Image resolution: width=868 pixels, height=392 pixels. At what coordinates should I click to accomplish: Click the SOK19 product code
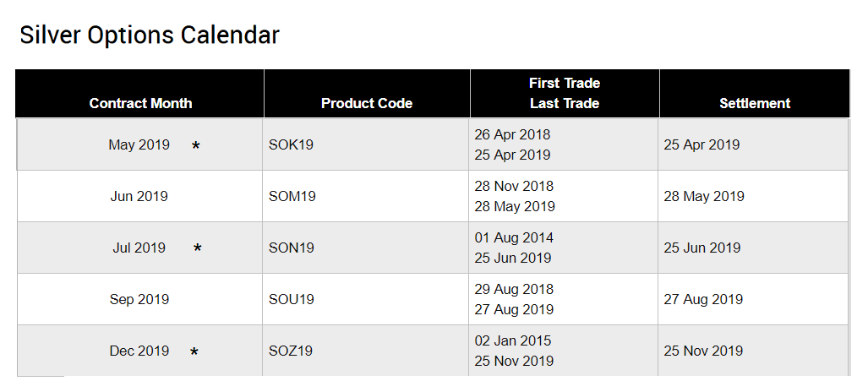pos(292,145)
